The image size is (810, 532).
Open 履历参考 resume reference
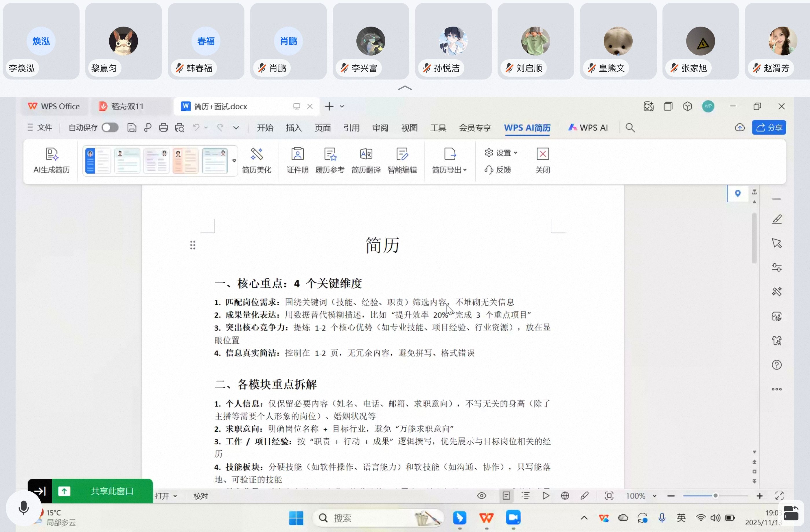pos(330,154)
